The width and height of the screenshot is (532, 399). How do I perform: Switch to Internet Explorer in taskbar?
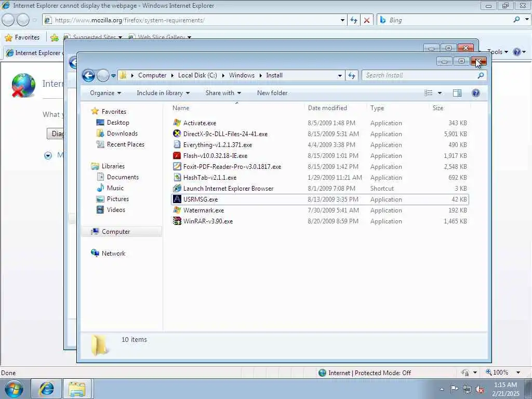coord(46,389)
